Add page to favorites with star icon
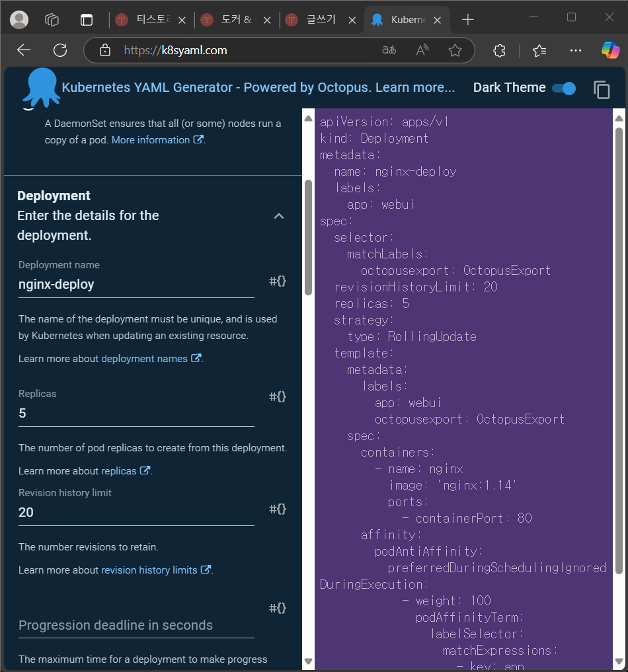628x672 pixels. tap(455, 50)
